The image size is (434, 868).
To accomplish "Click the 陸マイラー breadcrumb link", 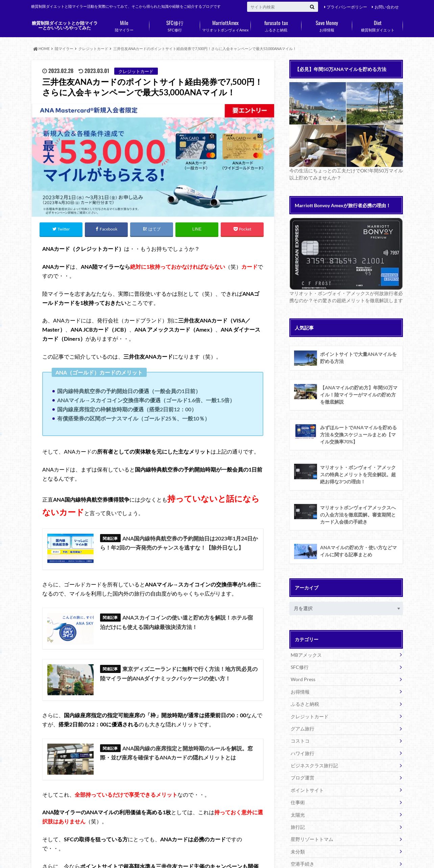I will pos(64,49).
